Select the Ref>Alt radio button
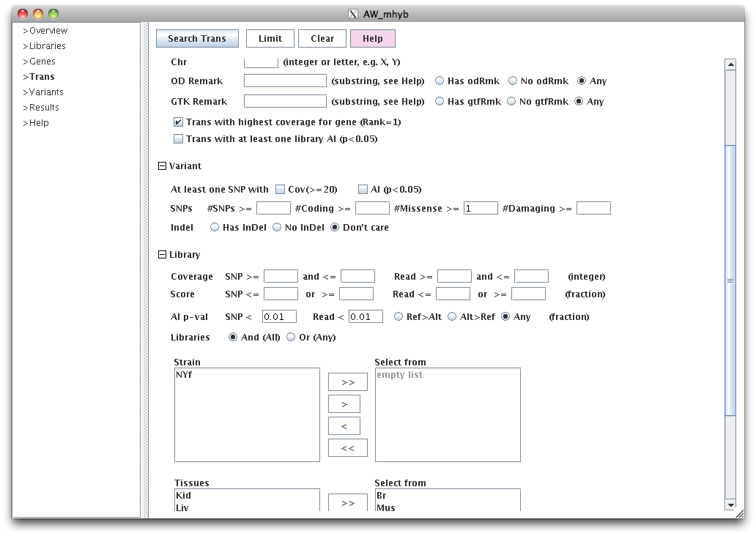756x536 pixels. tap(399, 317)
